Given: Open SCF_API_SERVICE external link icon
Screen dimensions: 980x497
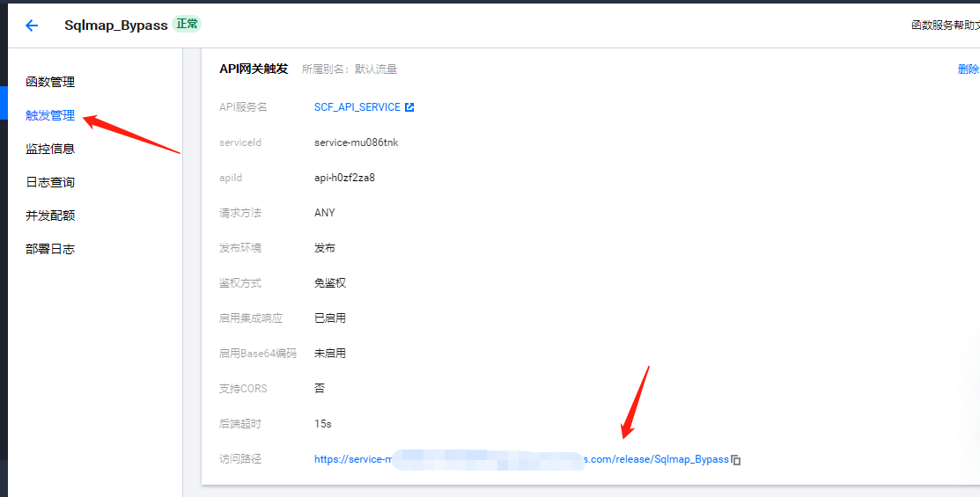Looking at the screenshot, I should point(409,107).
